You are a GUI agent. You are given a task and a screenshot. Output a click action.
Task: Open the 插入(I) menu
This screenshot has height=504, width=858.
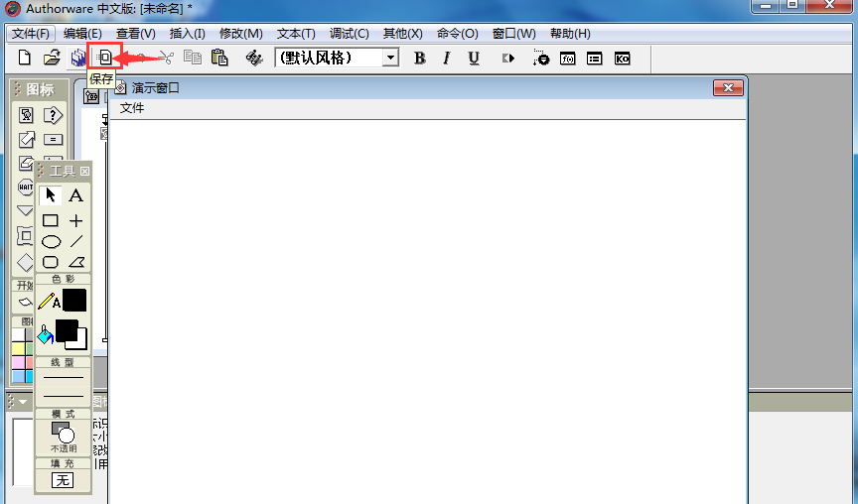(187, 34)
